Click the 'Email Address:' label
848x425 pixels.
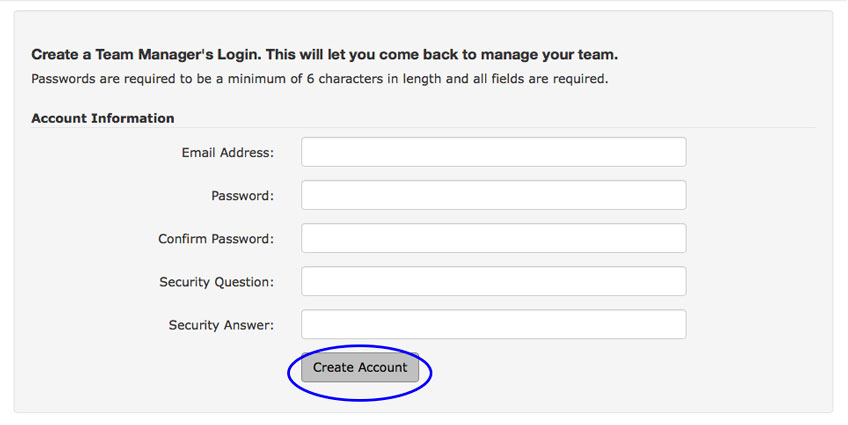click(228, 153)
